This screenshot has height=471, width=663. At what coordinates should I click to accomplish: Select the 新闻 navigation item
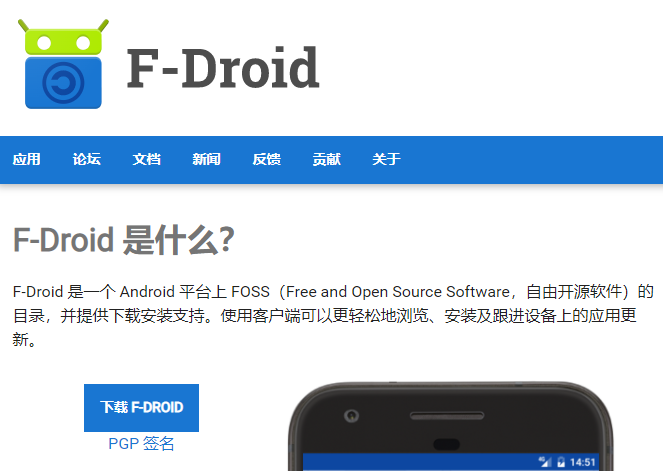(x=206, y=159)
